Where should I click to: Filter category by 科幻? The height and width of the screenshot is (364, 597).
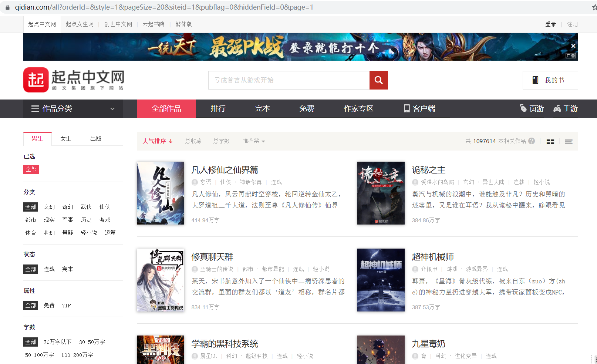[x=49, y=233]
